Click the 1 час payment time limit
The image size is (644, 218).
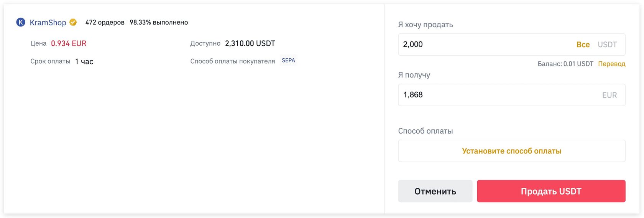tap(84, 61)
